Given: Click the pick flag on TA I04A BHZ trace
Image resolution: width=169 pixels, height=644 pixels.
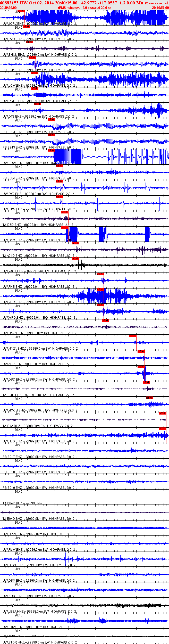Looking at the screenshot, I should coord(163,413).
